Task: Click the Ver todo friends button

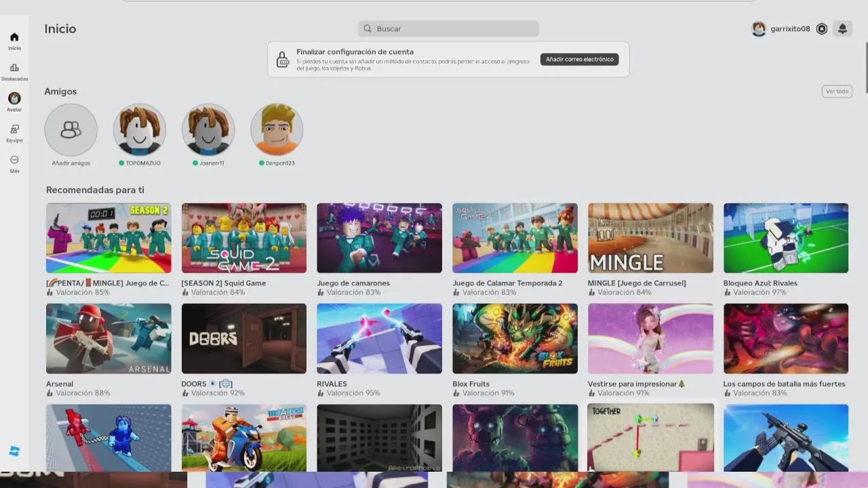Action: tap(837, 91)
